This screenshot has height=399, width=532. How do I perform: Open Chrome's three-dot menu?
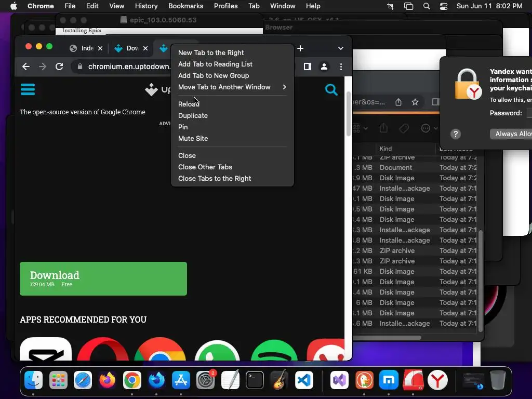coord(341,66)
